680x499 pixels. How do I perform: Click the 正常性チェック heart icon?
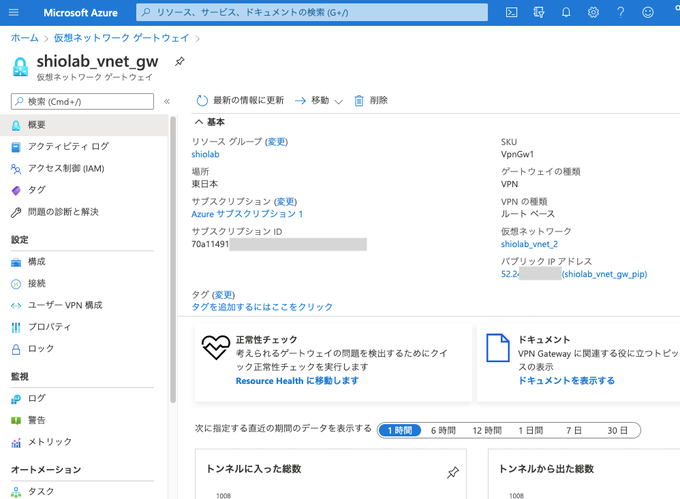tap(216, 347)
